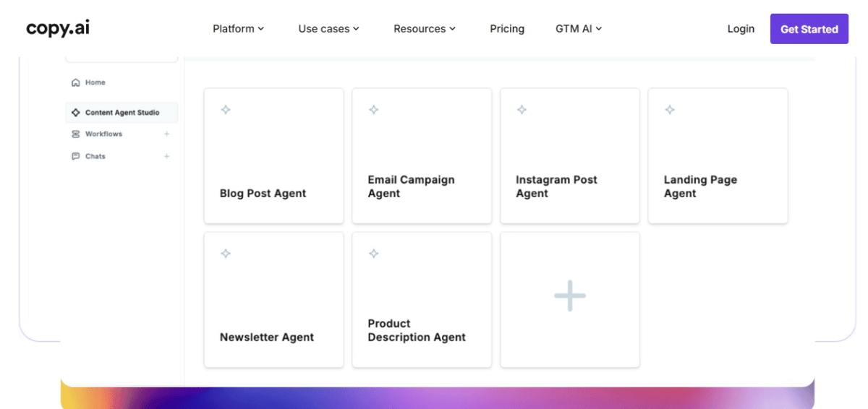Click the sparkle icon on Landing Page Agent card
The image size is (868, 409).
pos(670,110)
